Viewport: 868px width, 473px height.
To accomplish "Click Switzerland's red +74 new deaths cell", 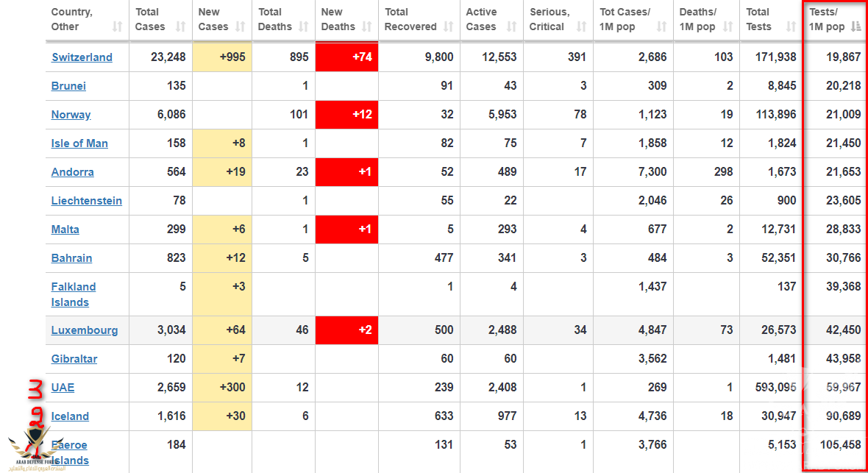I will pyautogui.click(x=346, y=57).
